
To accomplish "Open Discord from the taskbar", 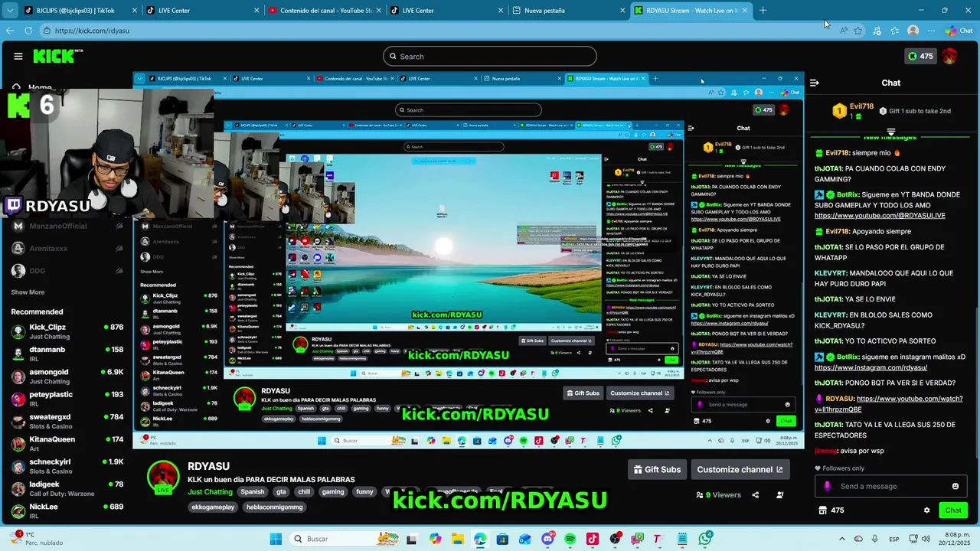I will pos(547,539).
